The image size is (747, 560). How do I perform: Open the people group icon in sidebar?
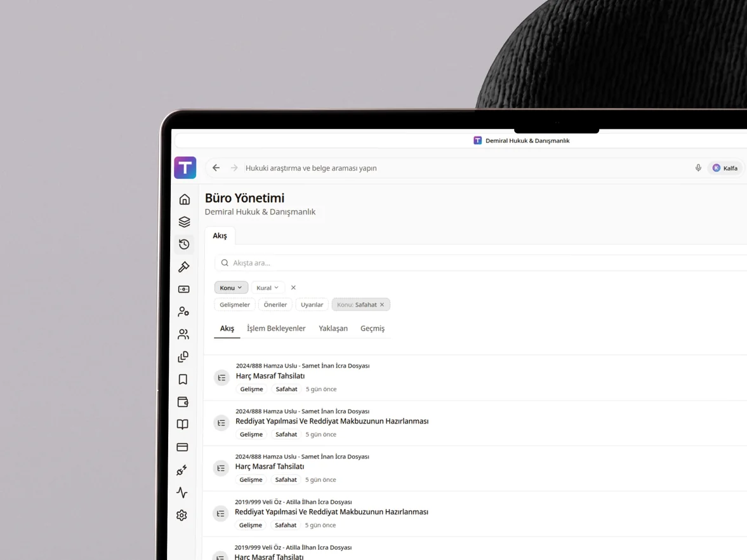tap(183, 334)
